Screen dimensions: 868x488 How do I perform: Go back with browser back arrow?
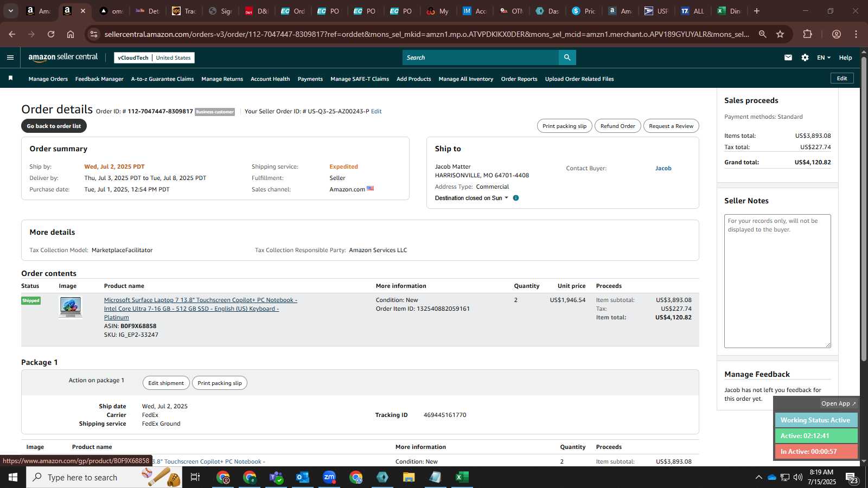tap(12, 34)
